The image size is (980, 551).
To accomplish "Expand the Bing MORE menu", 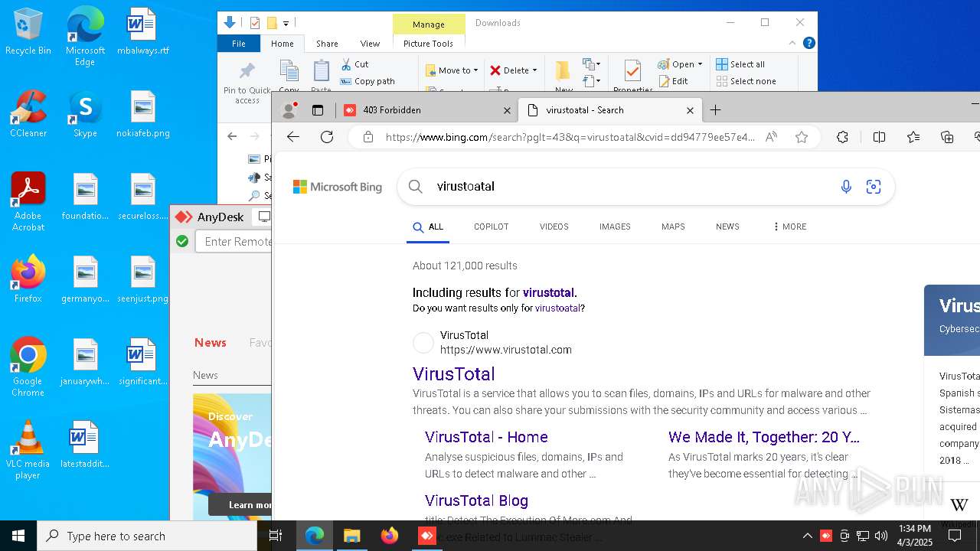I will click(x=789, y=227).
